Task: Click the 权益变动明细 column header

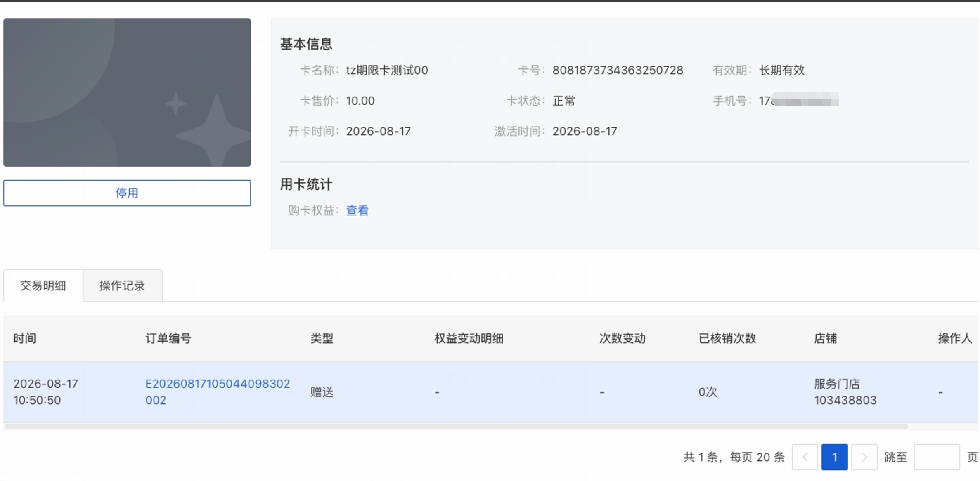Action: point(469,339)
